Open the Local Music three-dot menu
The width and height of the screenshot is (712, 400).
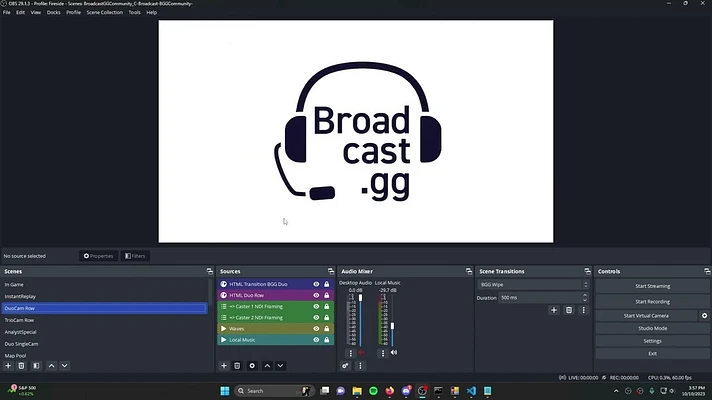pos(383,353)
